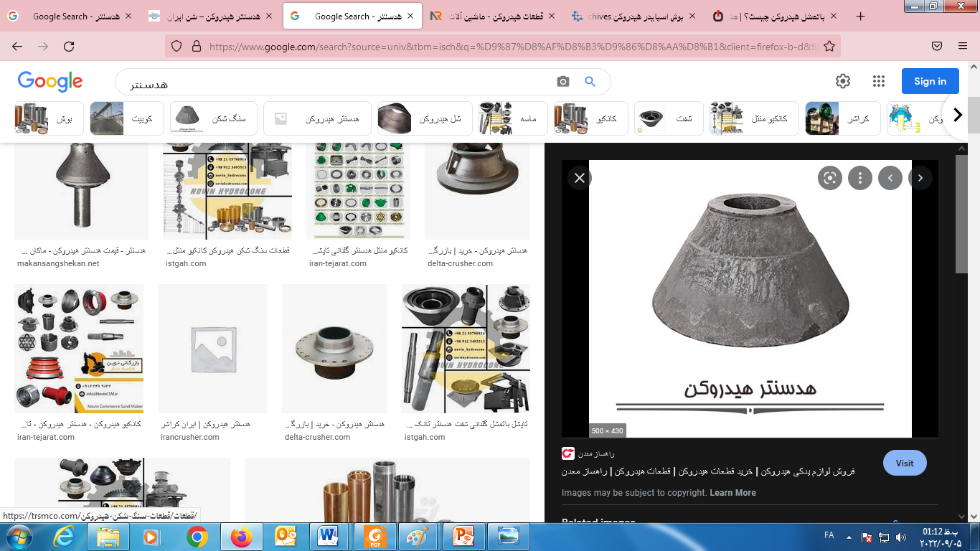The width and height of the screenshot is (980, 551).
Task: Click the blue magnifier search icon
Action: tap(590, 82)
